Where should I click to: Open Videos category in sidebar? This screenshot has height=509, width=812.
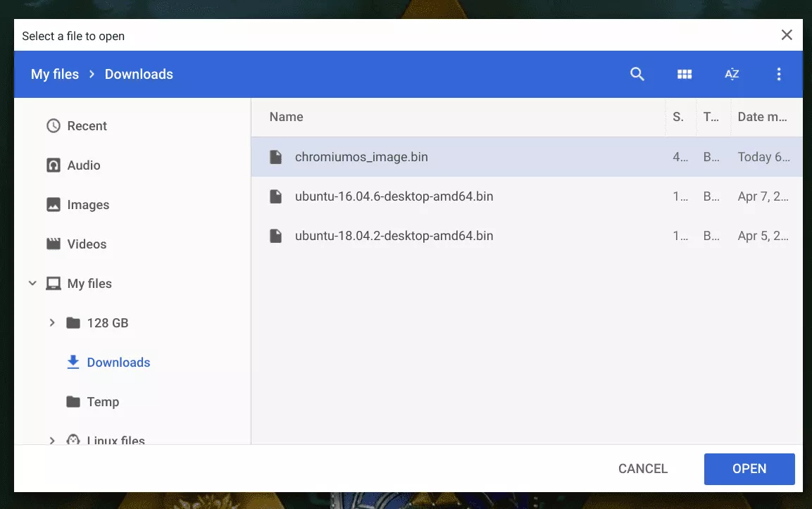[87, 244]
